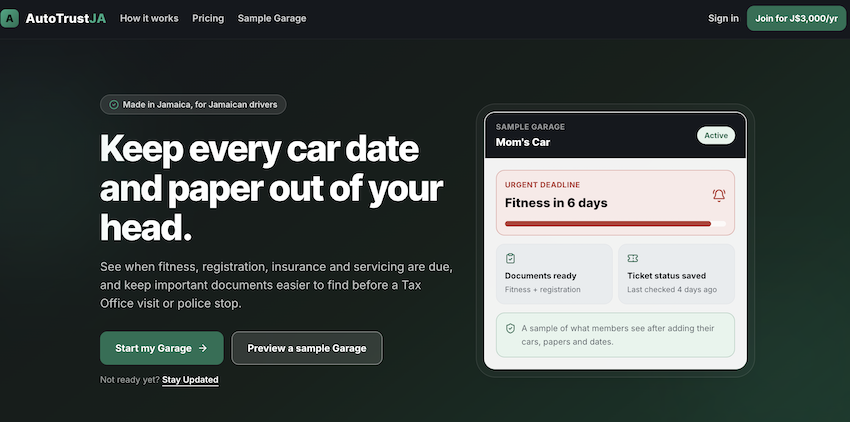The image size is (850, 422).
Task: Click the arrow icon on Start my Garage
Action: pyautogui.click(x=203, y=348)
